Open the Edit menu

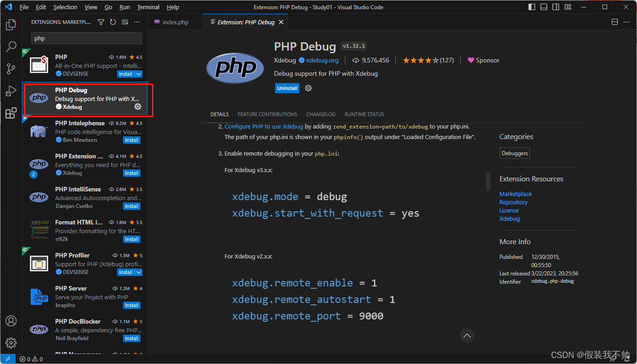(41, 7)
